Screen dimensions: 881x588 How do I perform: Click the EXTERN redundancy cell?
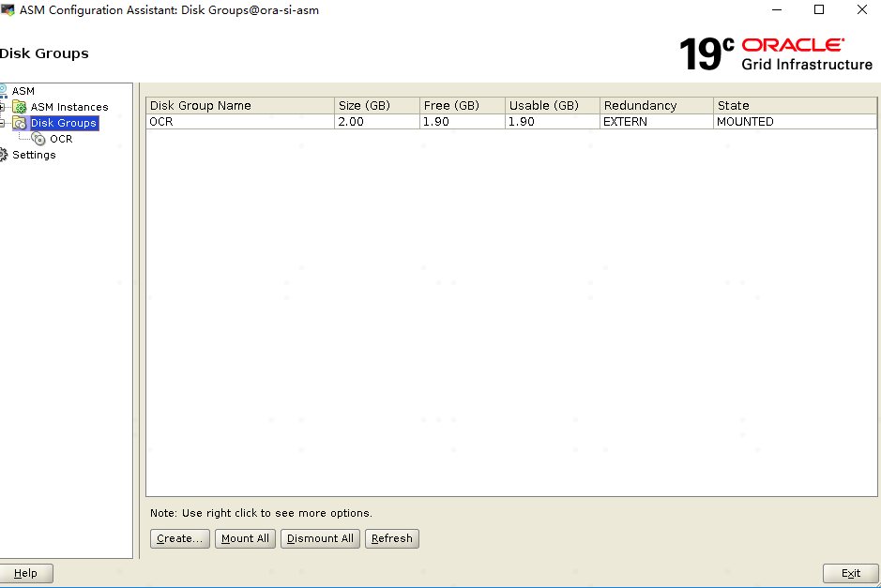[657, 122]
